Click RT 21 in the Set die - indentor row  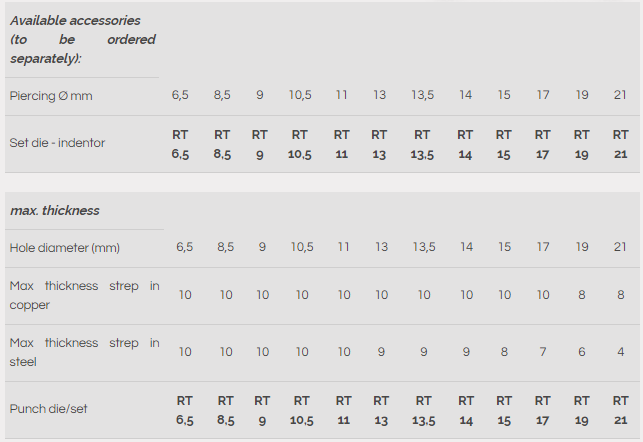pyautogui.click(x=620, y=144)
